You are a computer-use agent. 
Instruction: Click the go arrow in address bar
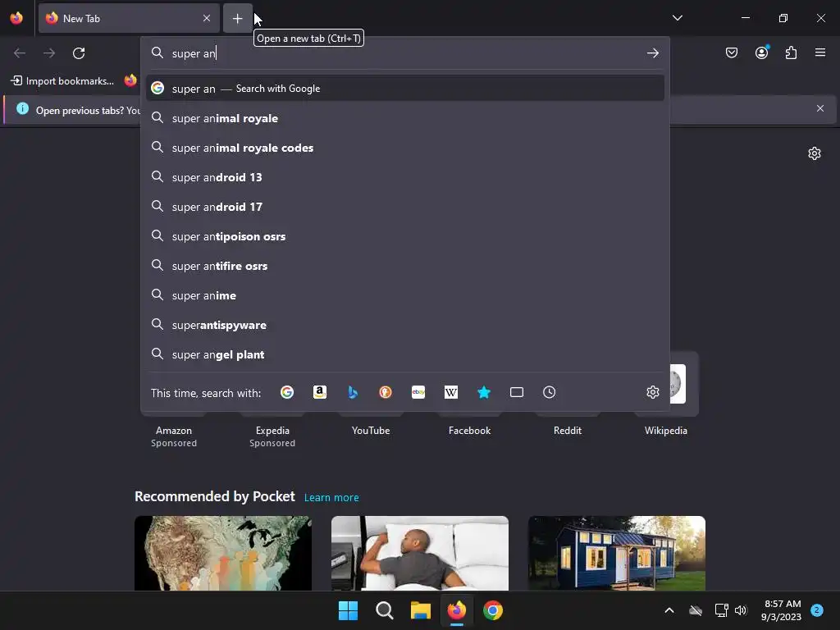coord(652,53)
